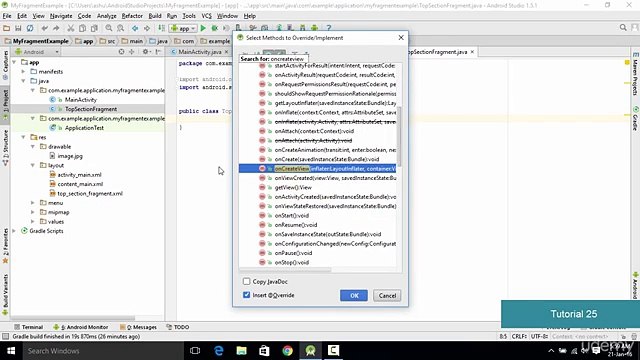Click the Windows Start button
Viewport: 640px width, 360px height.
[x=11, y=351]
